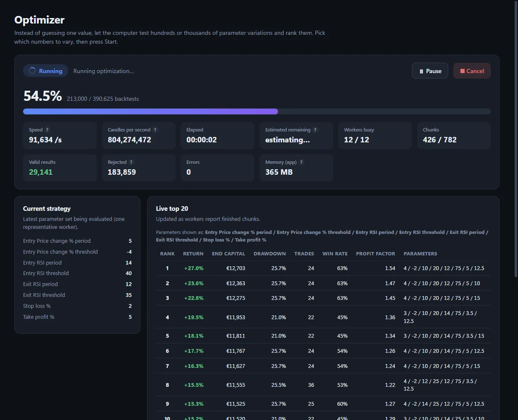Viewport: 518px width, 420px height.
Task: Click the PROFIT FACTOR column header
Action: 375,254
